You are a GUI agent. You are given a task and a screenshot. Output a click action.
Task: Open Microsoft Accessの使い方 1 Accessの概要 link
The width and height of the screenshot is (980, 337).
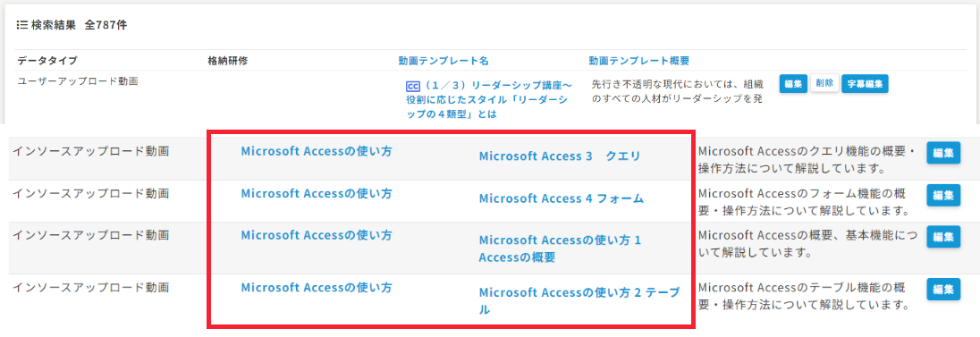click(560, 249)
